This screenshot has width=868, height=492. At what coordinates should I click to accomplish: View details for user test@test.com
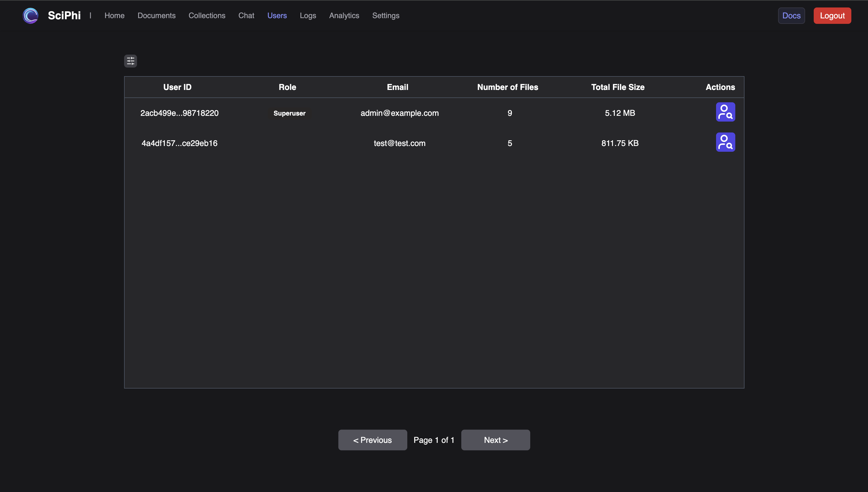726,142
